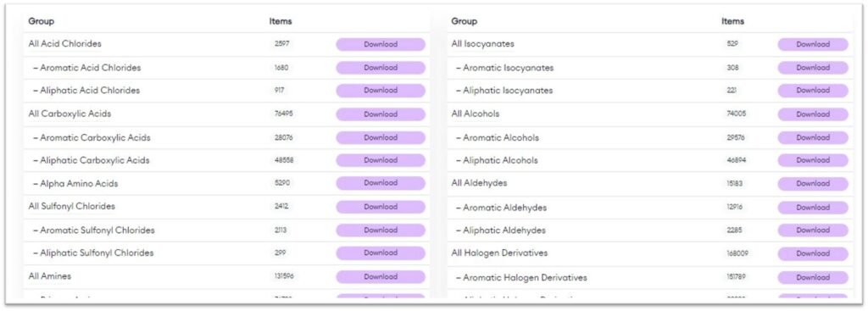Download the All Acid Chlorides group
The image size is (868, 311).
(381, 44)
